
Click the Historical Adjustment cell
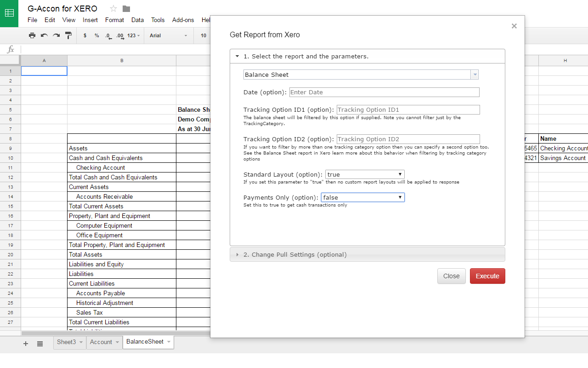coord(122,303)
